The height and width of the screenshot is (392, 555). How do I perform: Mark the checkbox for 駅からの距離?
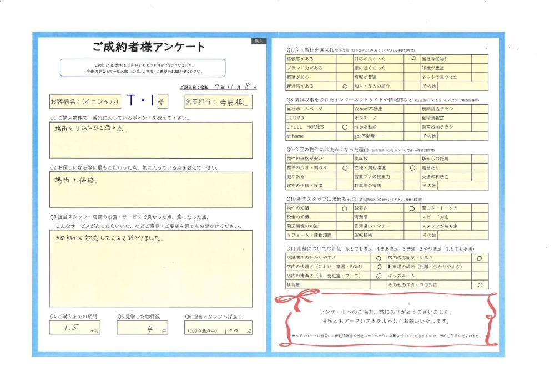[x=480, y=159]
